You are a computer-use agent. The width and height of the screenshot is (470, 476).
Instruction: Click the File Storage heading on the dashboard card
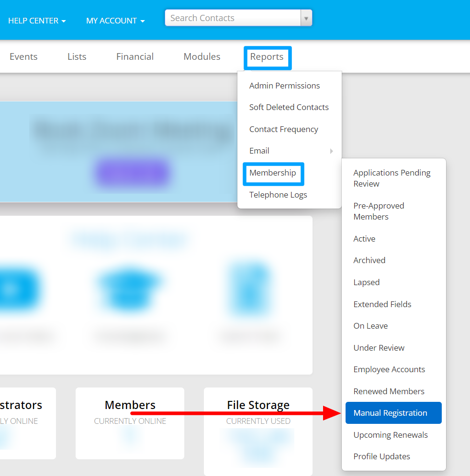pos(258,405)
